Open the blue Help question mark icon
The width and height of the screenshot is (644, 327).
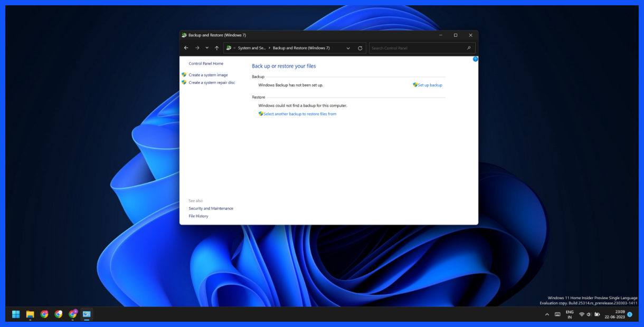click(475, 59)
